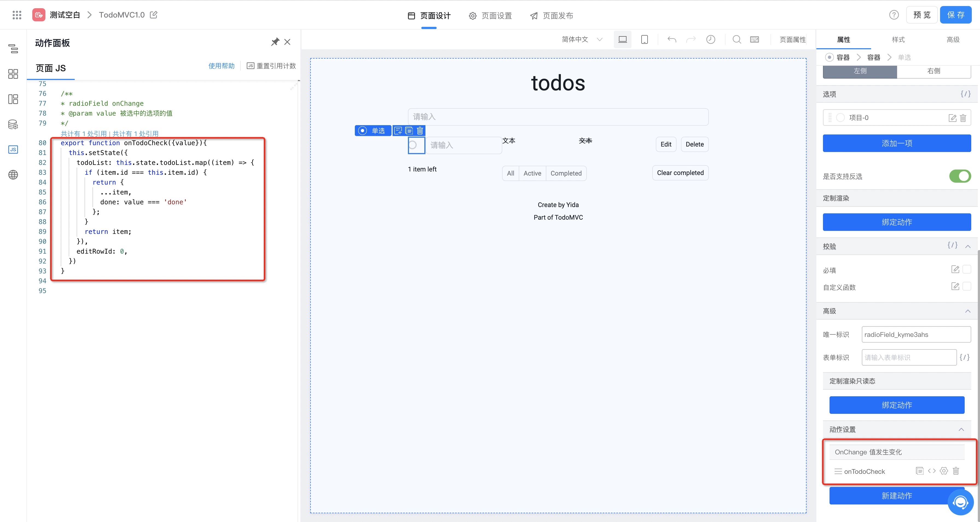Switch to the 样式 tab

898,40
